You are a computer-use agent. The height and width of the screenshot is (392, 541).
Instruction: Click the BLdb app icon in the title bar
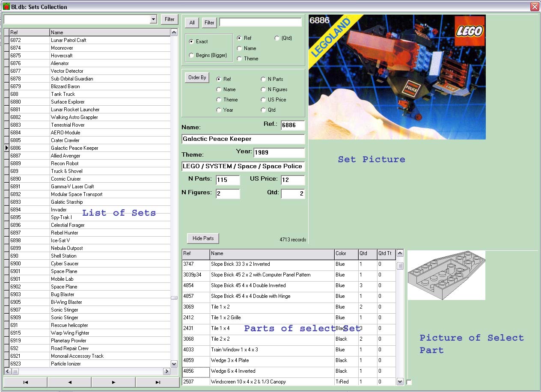click(x=6, y=7)
